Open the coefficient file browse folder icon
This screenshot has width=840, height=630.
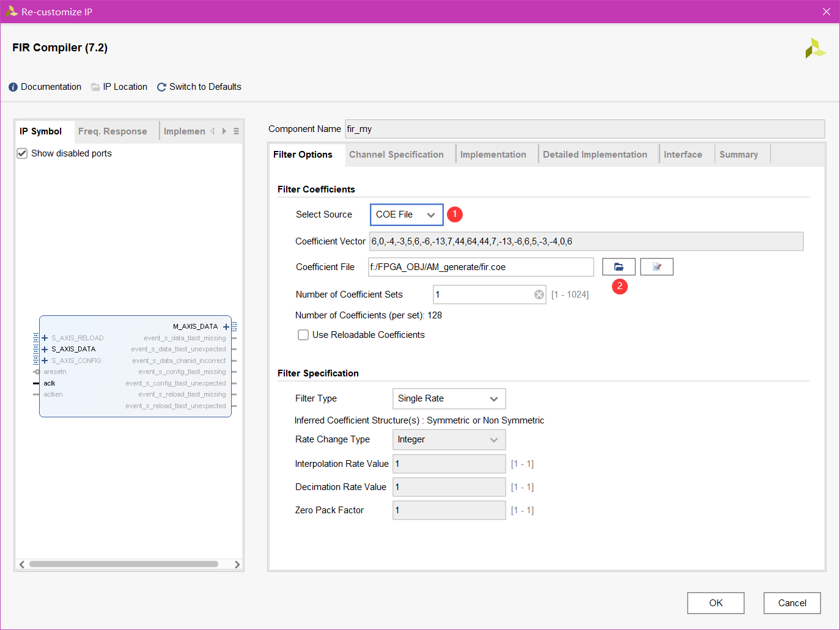619,267
